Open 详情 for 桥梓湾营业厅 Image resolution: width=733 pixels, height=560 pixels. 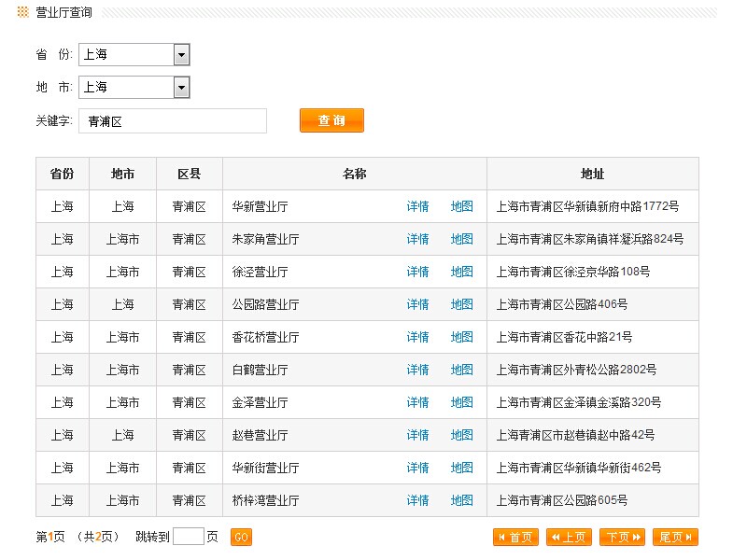point(417,500)
